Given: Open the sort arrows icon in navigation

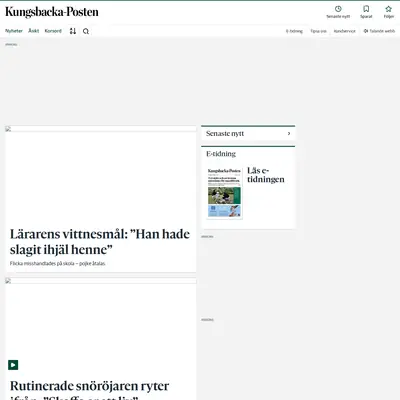Looking at the screenshot, I should click(x=73, y=31).
